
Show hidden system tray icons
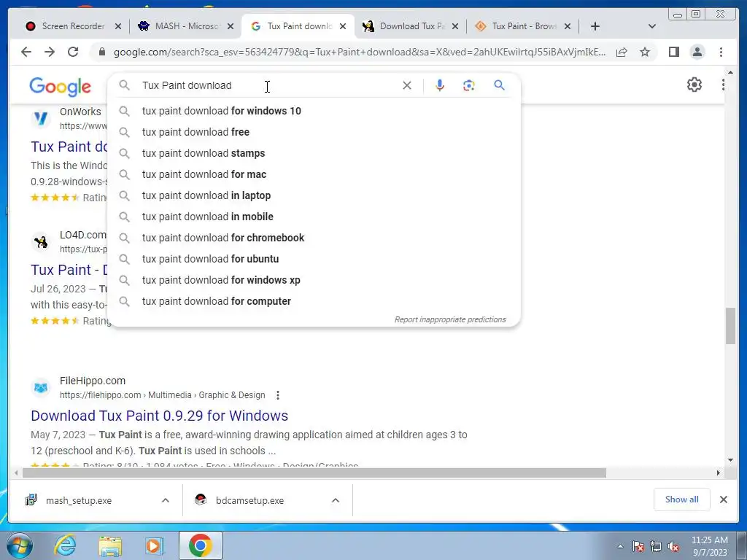pos(620,546)
